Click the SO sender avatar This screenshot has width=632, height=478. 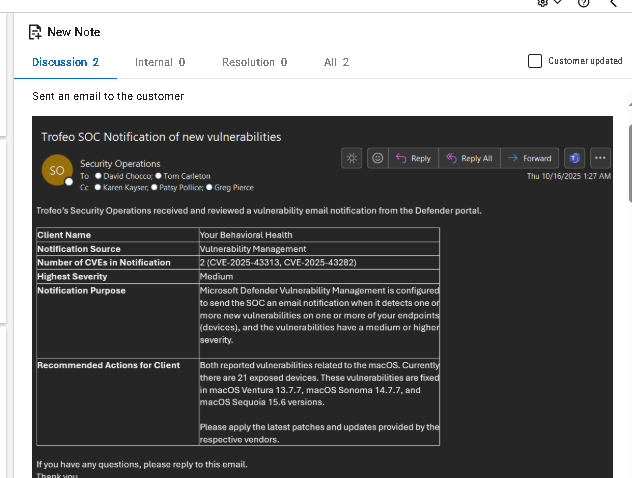coord(57,170)
